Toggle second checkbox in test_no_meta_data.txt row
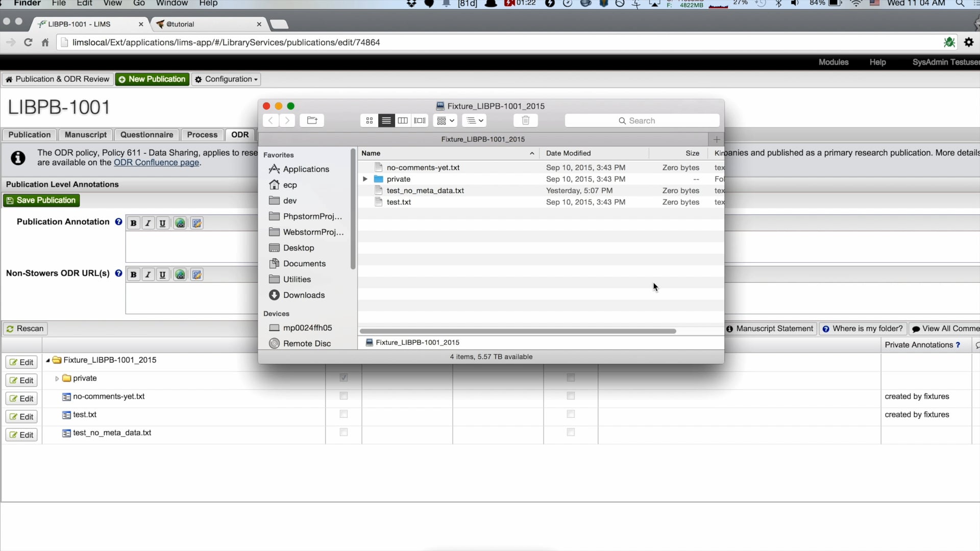Viewport: 980px width, 551px height. pos(571,433)
